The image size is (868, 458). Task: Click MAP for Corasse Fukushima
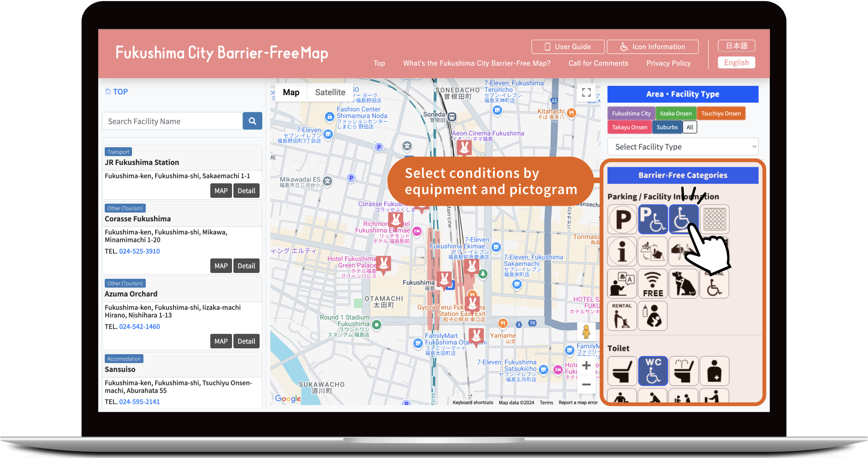point(221,266)
